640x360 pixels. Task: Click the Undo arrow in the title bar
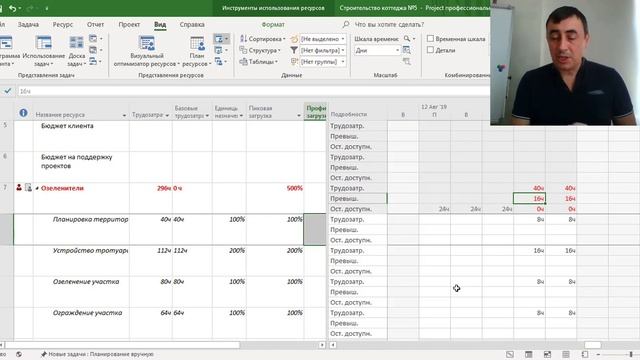(x=13, y=8)
